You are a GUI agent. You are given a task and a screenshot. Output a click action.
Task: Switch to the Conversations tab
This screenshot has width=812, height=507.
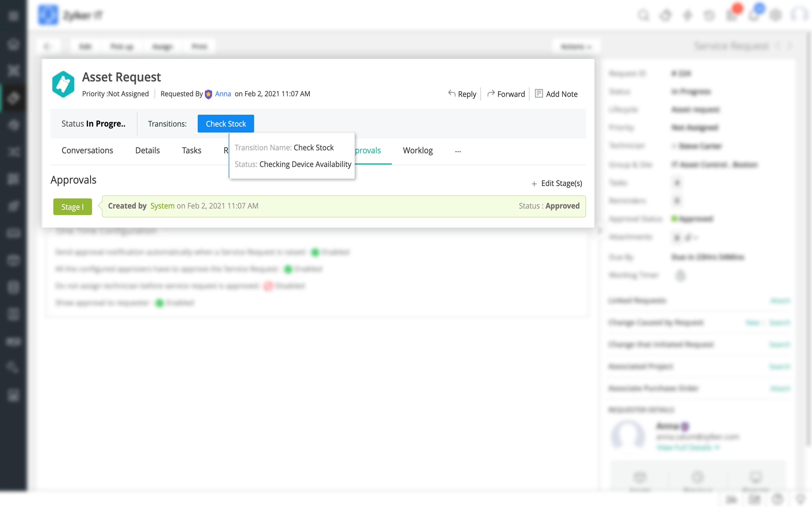[x=87, y=151]
